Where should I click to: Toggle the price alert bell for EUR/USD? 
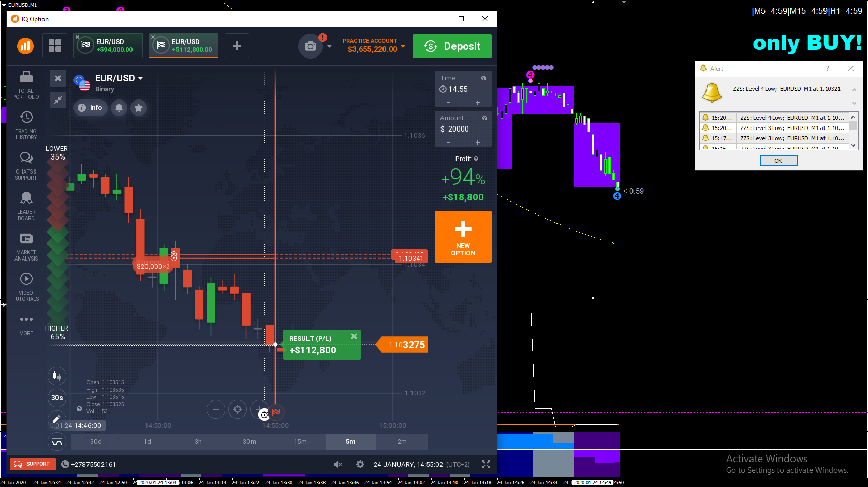pyautogui.click(x=119, y=108)
